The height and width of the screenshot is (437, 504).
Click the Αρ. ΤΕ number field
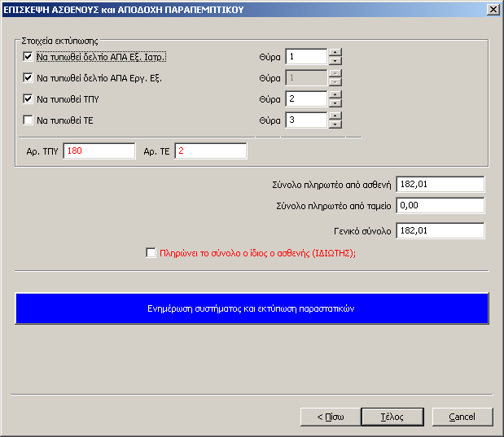point(209,151)
